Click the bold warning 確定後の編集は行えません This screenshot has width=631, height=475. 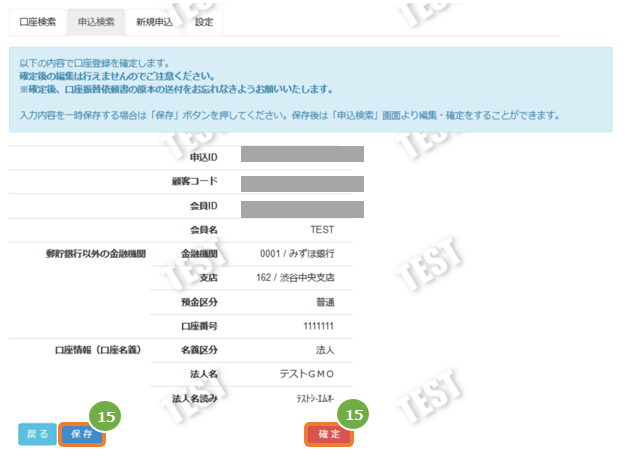click(117, 76)
